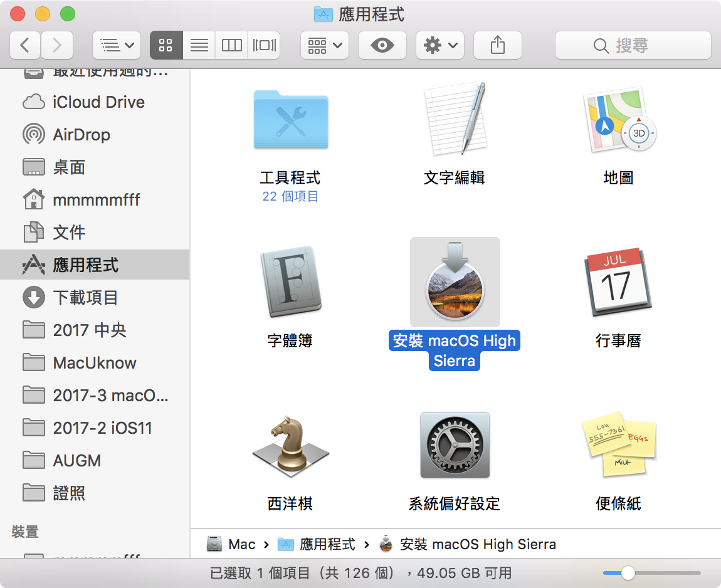
Task: Go forward with the right arrow button
Action: pyautogui.click(x=57, y=45)
